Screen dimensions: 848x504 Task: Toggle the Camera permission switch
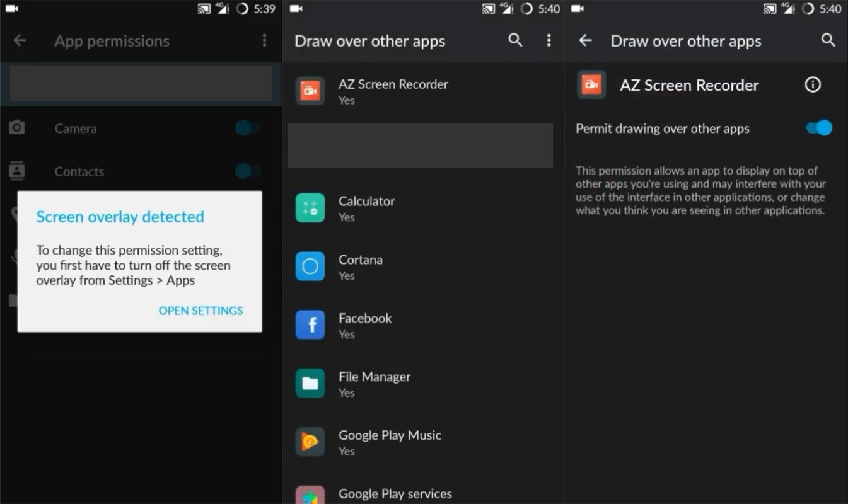click(248, 129)
